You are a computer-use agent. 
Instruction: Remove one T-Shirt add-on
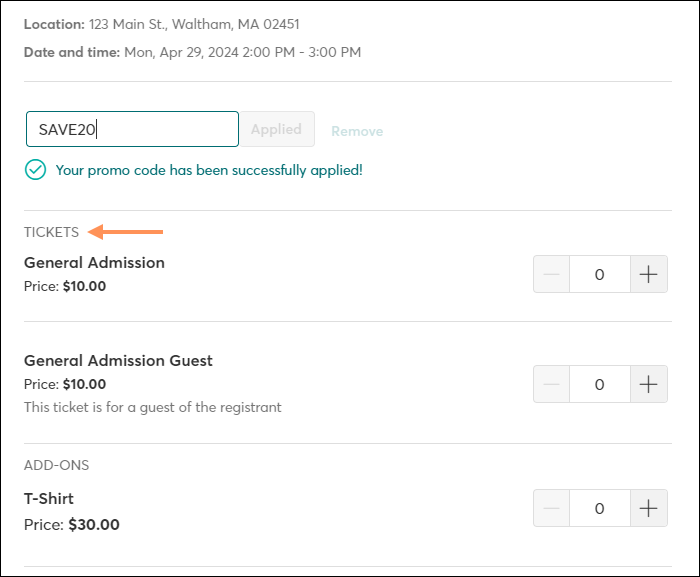(x=551, y=508)
